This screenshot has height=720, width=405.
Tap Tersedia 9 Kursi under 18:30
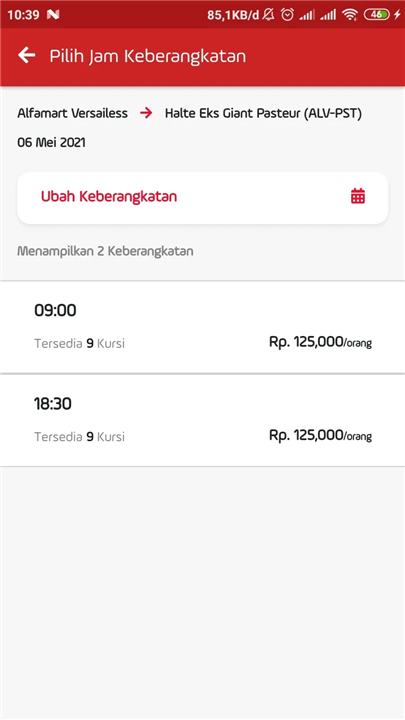[79, 437]
